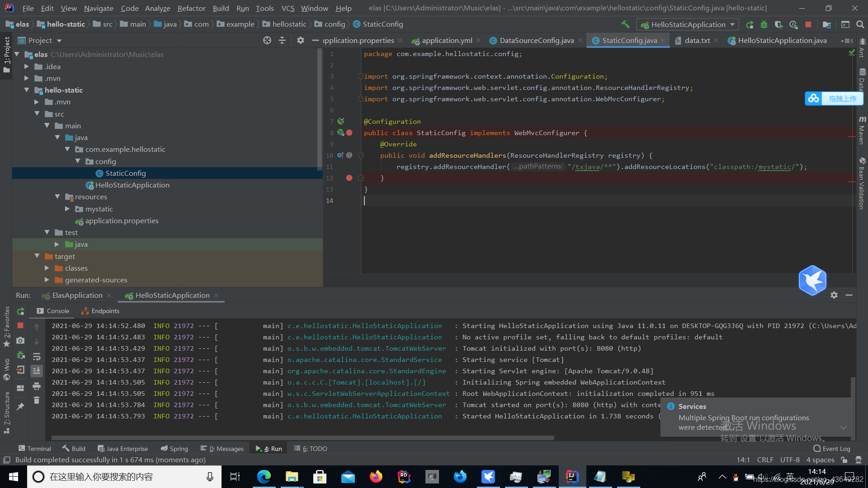Open Maven side panel
Screen dimensions: 868x488
862,129
